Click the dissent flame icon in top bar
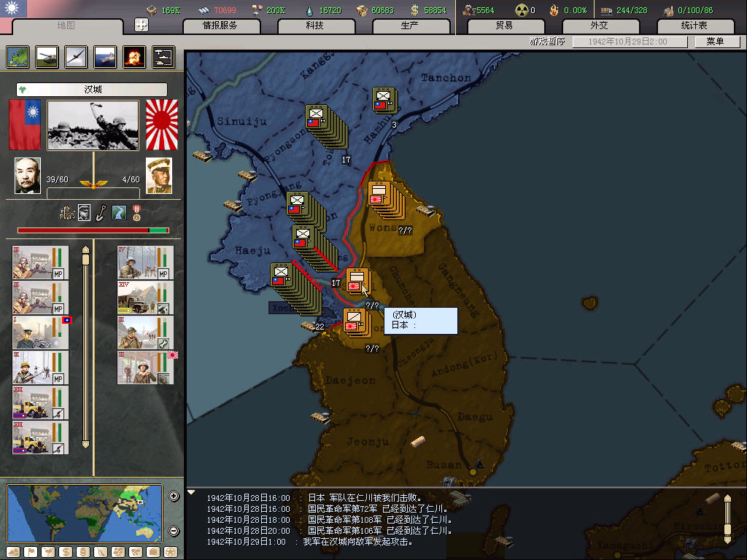Image resolution: width=747 pixels, height=560 pixels. [x=554, y=10]
